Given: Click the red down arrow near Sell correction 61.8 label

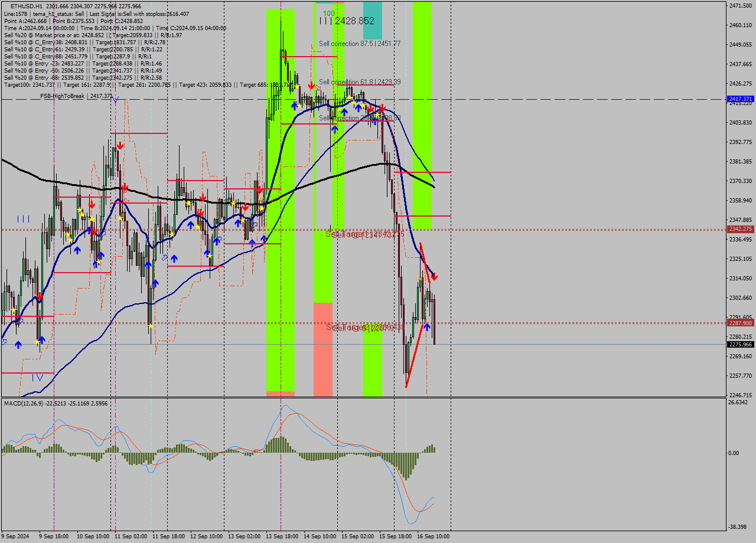Looking at the screenshot, I should (x=311, y=86).
